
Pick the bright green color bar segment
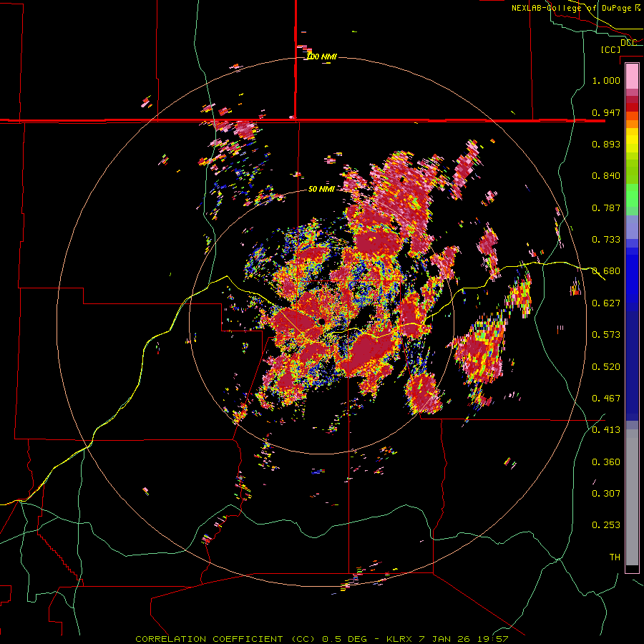[632, 196]
